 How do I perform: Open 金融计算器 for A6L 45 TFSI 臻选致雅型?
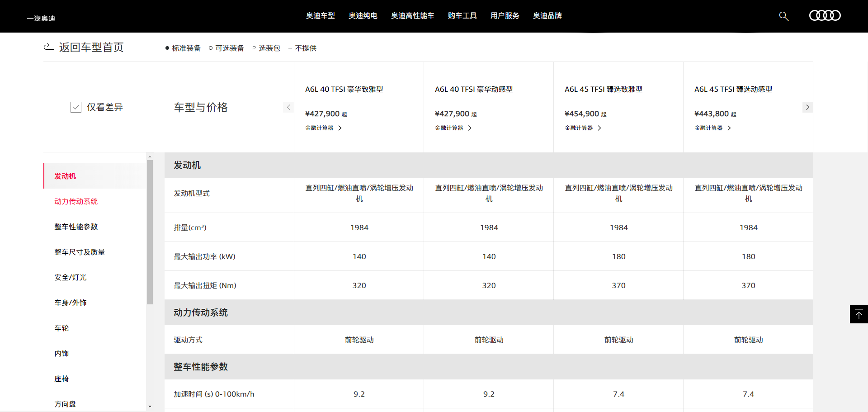[583, 128]
